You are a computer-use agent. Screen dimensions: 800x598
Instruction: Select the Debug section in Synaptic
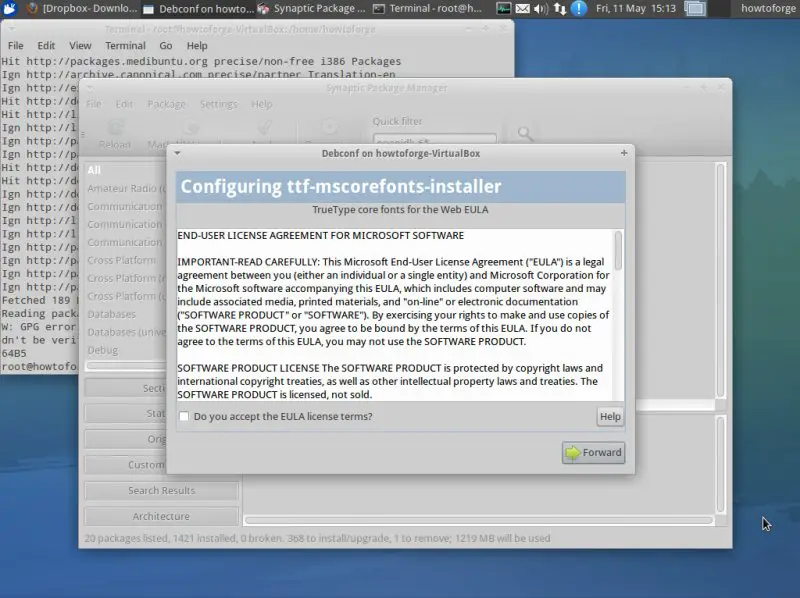point(126,350)
